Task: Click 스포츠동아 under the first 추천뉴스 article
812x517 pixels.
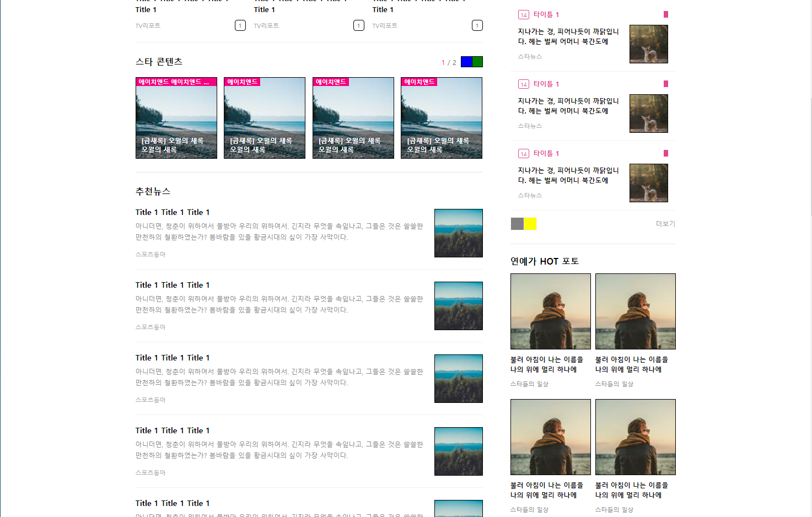Action: [x=150, y=255]
